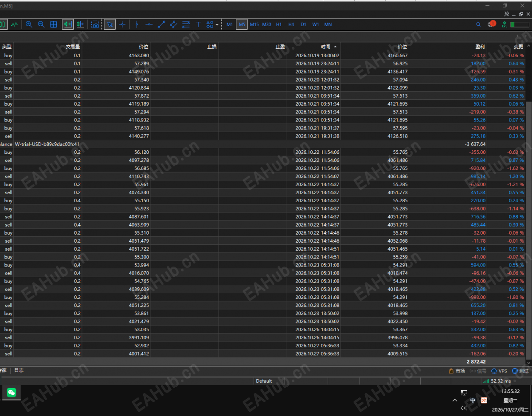Screen dimensions: 532x416
Task: Select the D1 daily timeframe
Action: 303,24
